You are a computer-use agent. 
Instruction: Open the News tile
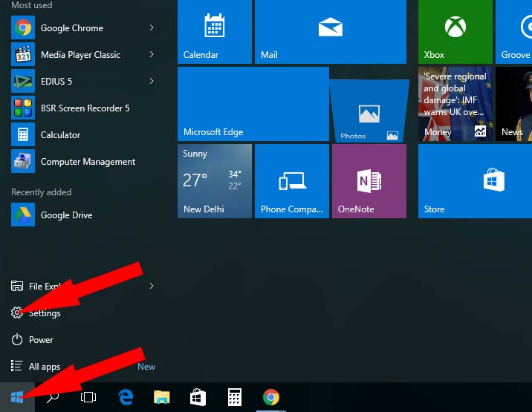point(513,104)
